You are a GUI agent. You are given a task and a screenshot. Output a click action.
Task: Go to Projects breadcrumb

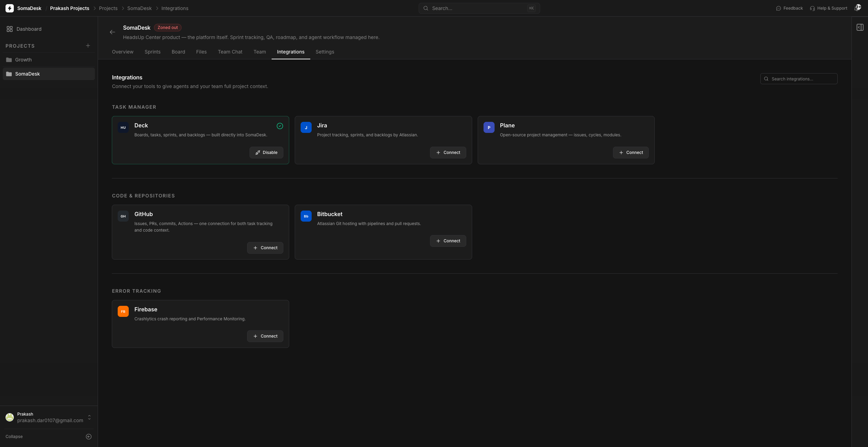point(108,8)
